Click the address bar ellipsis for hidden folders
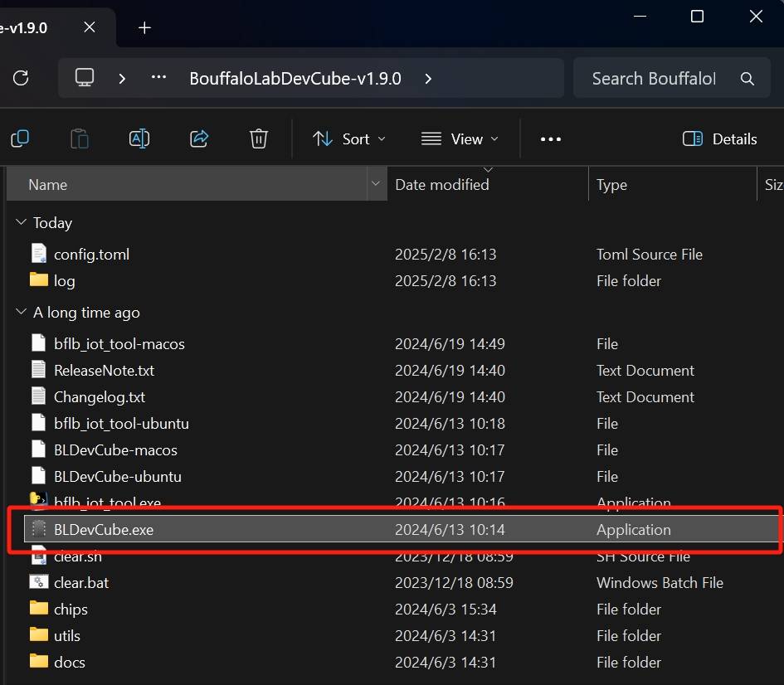 158,77
